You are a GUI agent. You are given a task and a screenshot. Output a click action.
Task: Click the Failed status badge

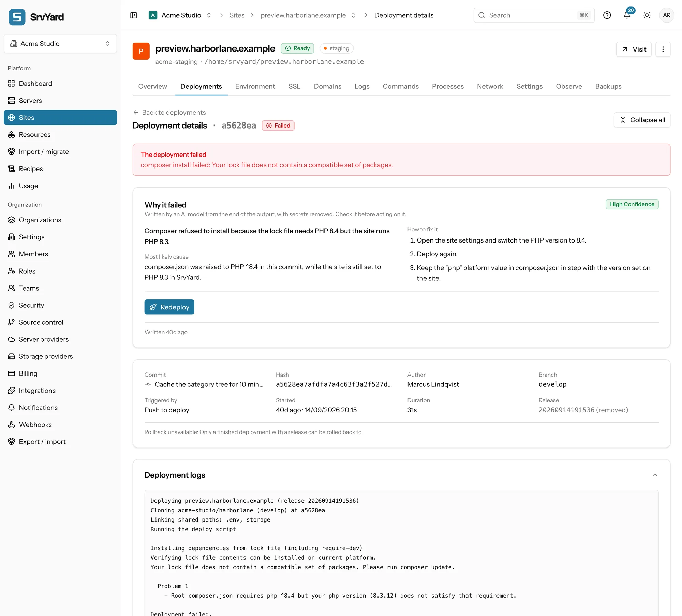pyautogui.click(x=278, y=126)
